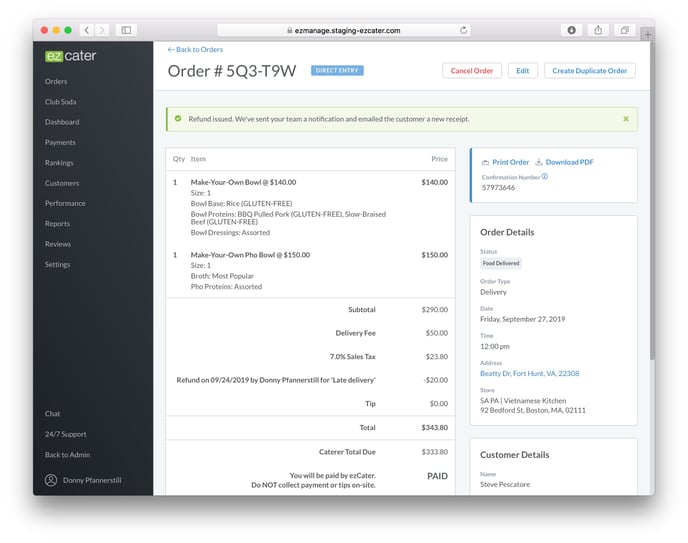Click the ezCater logo
Image resolution: width=688 pixels, height=543 pixels.
70,56
